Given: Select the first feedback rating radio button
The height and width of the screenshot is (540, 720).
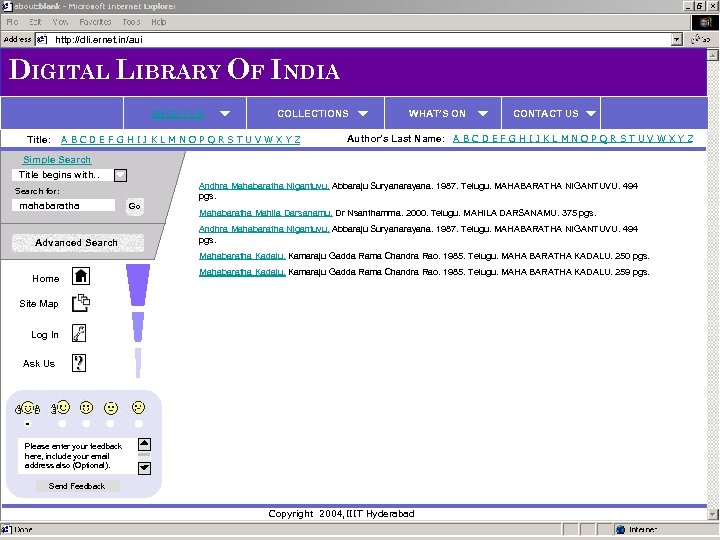Looking at the screenshot, I should point(28,424).
